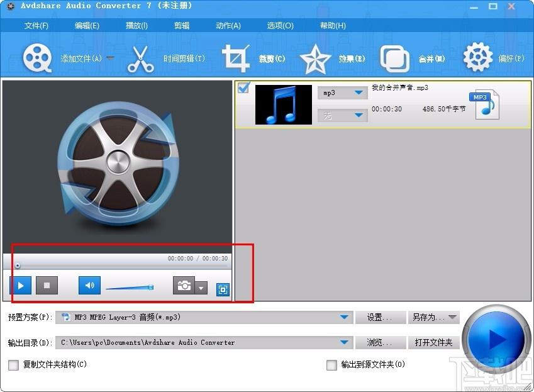The image size is (534, 392).
Task: Mute the preview speaker button
Action: [x=89, y=286]
